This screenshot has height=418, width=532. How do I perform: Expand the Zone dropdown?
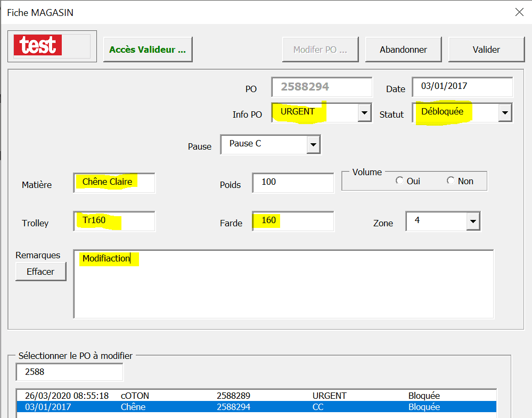[x=473, y=222]
